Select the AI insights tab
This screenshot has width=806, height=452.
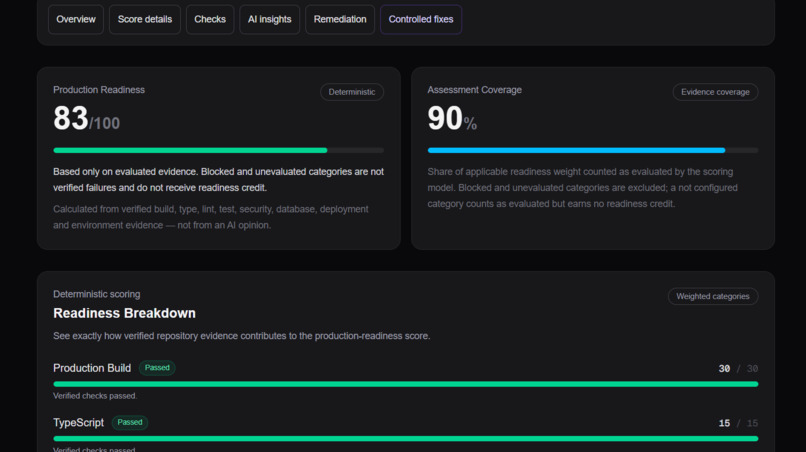pyautogui.click(x=269, y=20)
